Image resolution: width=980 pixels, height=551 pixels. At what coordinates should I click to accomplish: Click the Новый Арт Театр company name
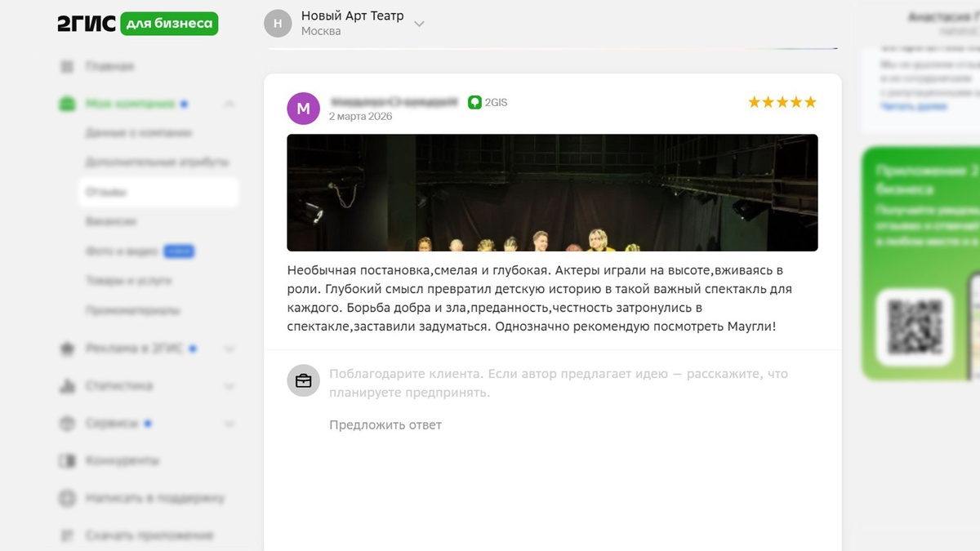click(352, 16)
